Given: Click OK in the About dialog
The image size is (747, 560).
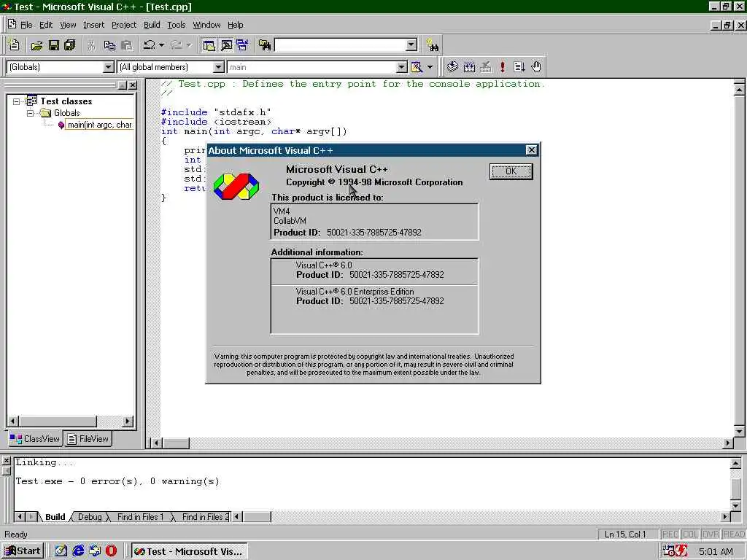Looking at the screenshot, I should (x=511, y=171).
